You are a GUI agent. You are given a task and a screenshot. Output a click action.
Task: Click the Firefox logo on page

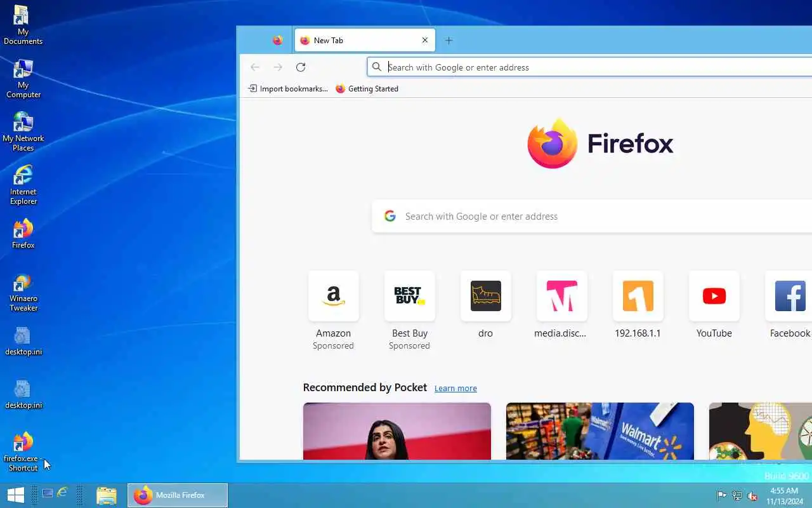[600, 144]
